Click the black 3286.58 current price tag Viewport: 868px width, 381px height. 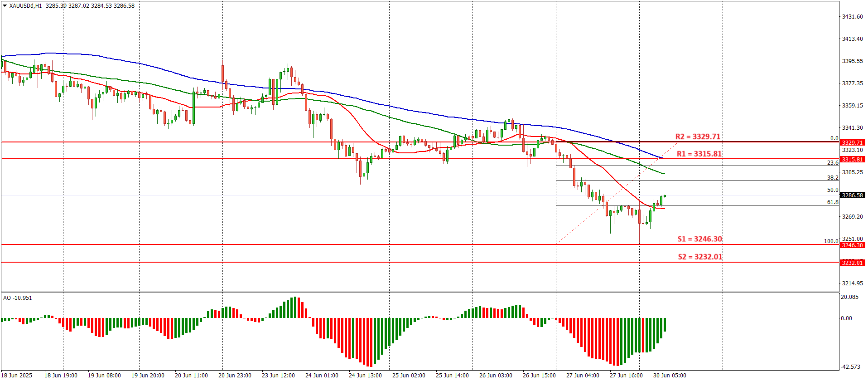(852, 195)
